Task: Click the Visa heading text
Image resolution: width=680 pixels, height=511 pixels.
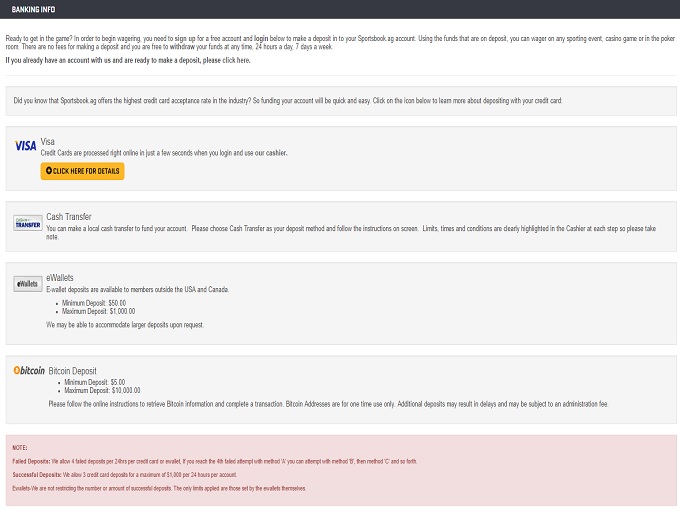Action: click(x=47, y=142)
